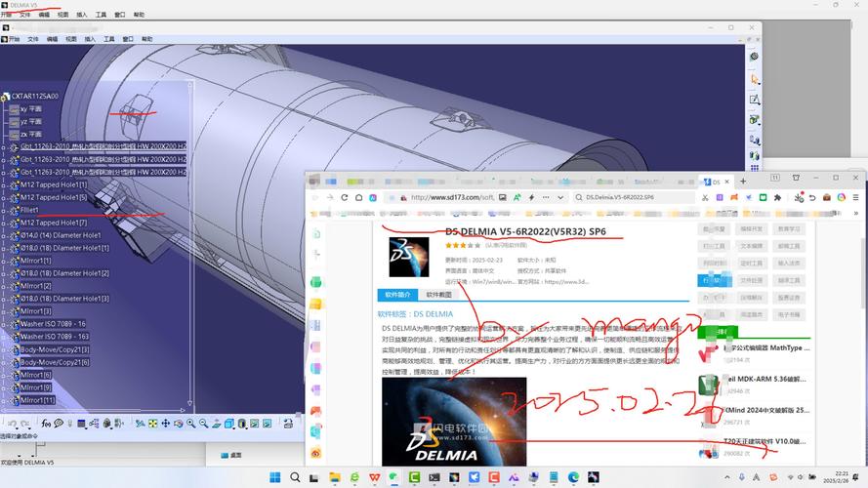
Task: Close the DS browser tab
Action: [x=726, y=182]
